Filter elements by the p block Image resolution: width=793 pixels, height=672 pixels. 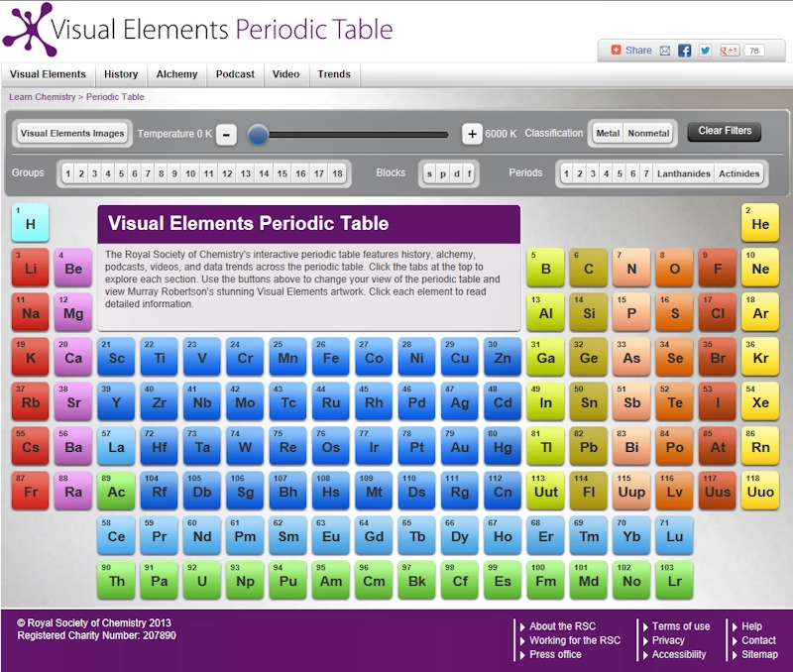(x=443, y=173)
